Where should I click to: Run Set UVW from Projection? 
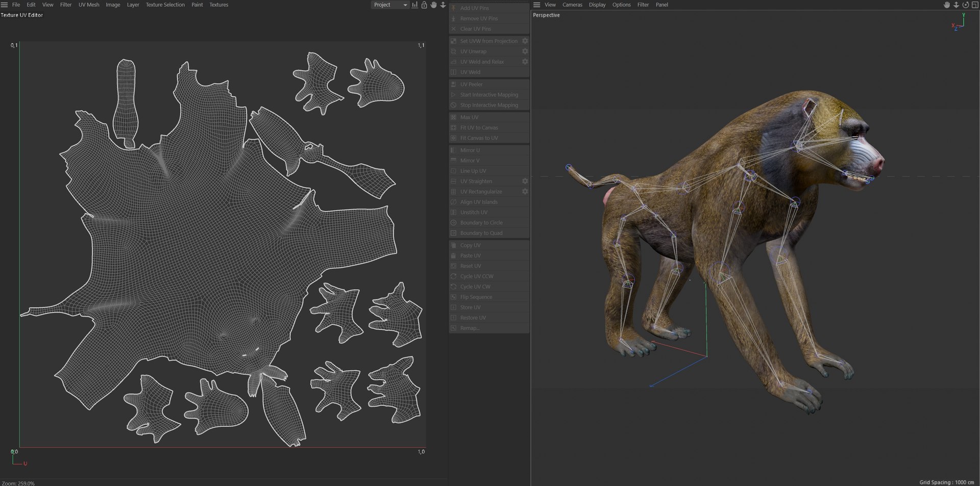point(484,41)
